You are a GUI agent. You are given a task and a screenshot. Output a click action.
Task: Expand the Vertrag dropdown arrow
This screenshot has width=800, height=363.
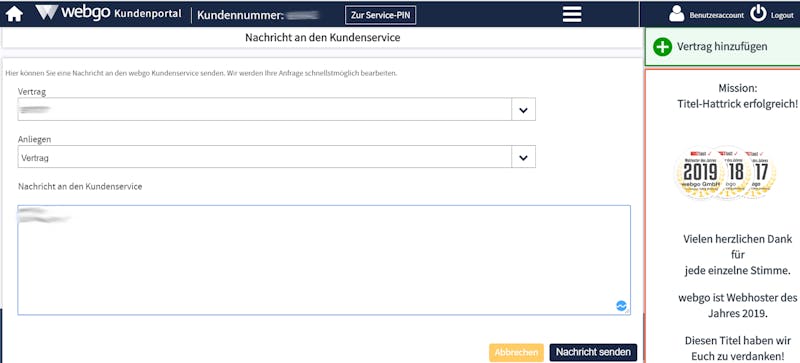coord(523,109)
